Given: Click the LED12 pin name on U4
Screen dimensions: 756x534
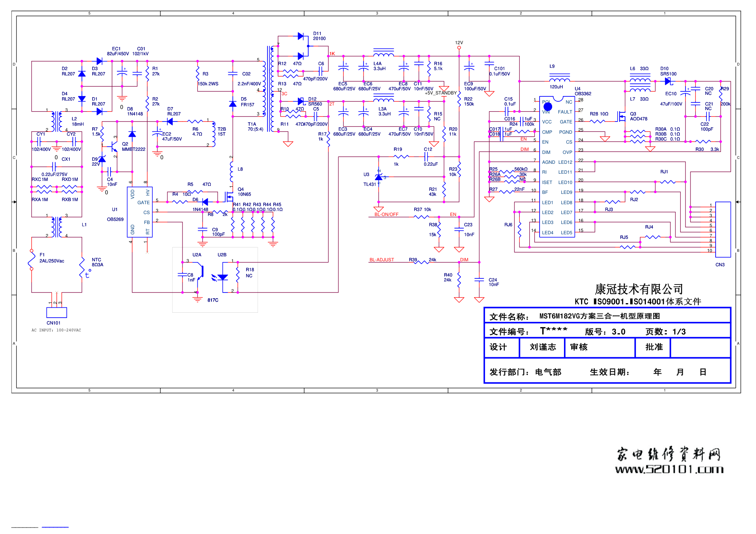Looking at the screenshot, I should tap(565, 162).
